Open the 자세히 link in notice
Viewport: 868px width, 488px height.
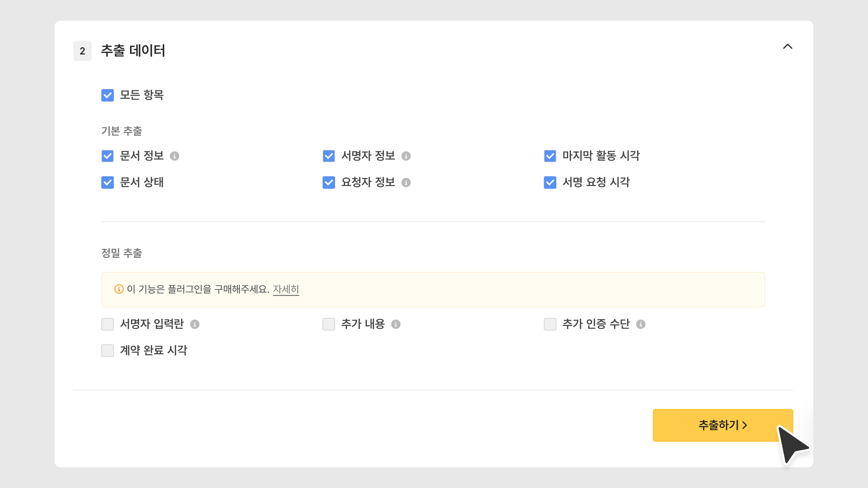286,289
